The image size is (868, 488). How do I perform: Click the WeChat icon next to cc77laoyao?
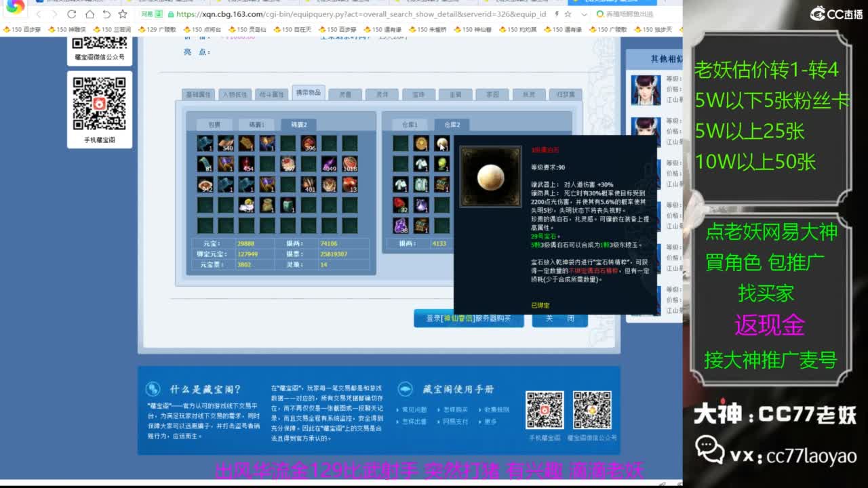point(709,449)
